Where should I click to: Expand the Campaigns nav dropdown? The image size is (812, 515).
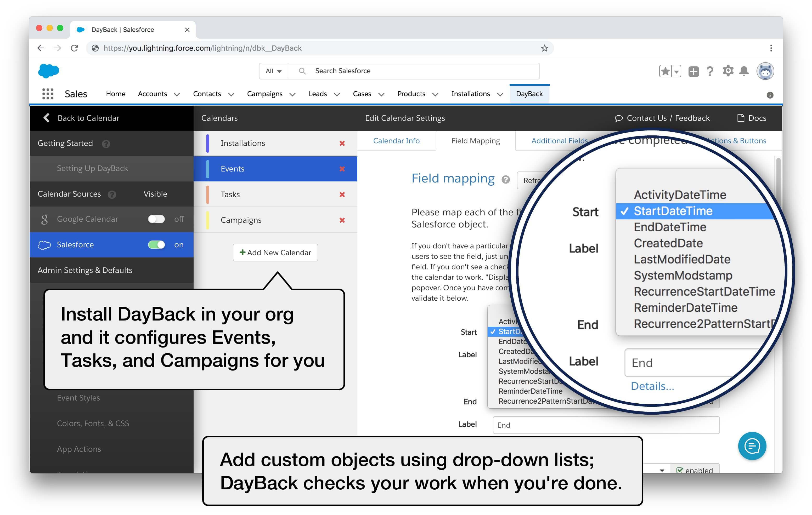tap(292, 94)
